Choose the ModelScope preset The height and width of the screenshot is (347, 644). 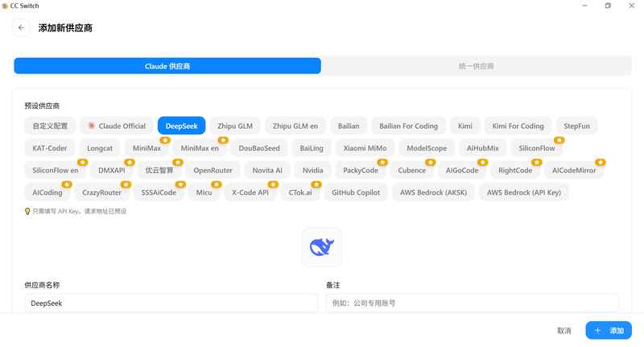coord(427,148)
